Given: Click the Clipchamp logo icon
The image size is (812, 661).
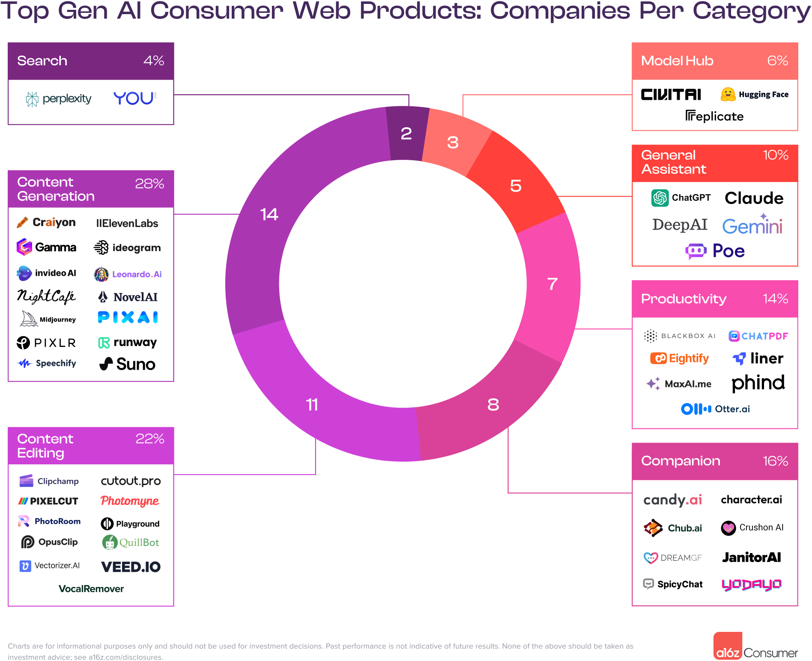Looking at the screenshot, I should [26, 481].
